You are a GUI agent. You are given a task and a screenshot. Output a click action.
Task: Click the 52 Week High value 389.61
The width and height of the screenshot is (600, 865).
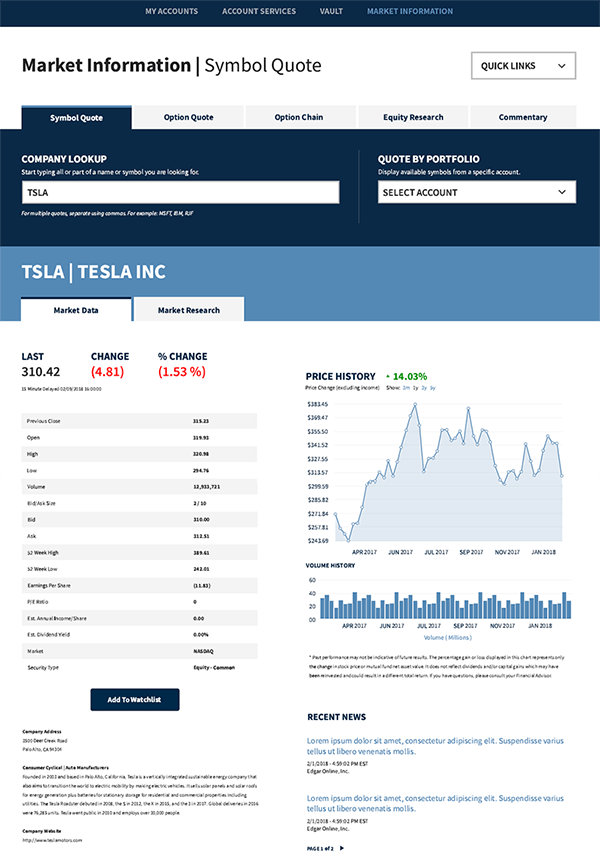[201, 552]
